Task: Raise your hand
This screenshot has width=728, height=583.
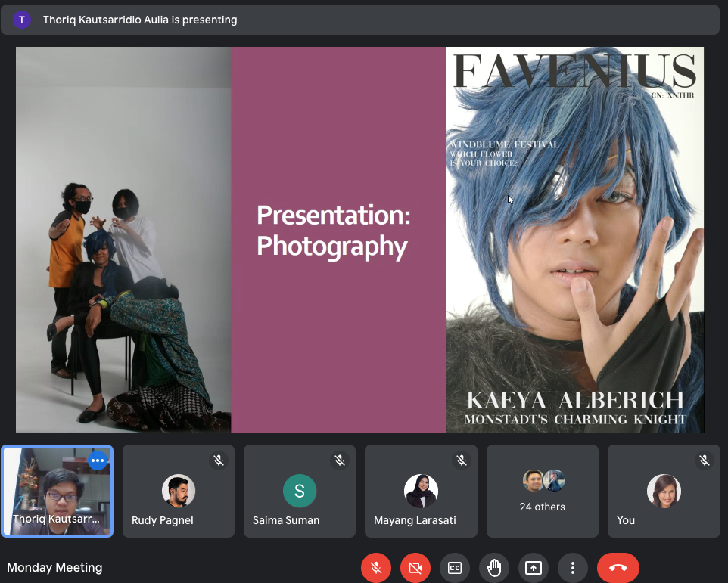Action: [494, 568]
